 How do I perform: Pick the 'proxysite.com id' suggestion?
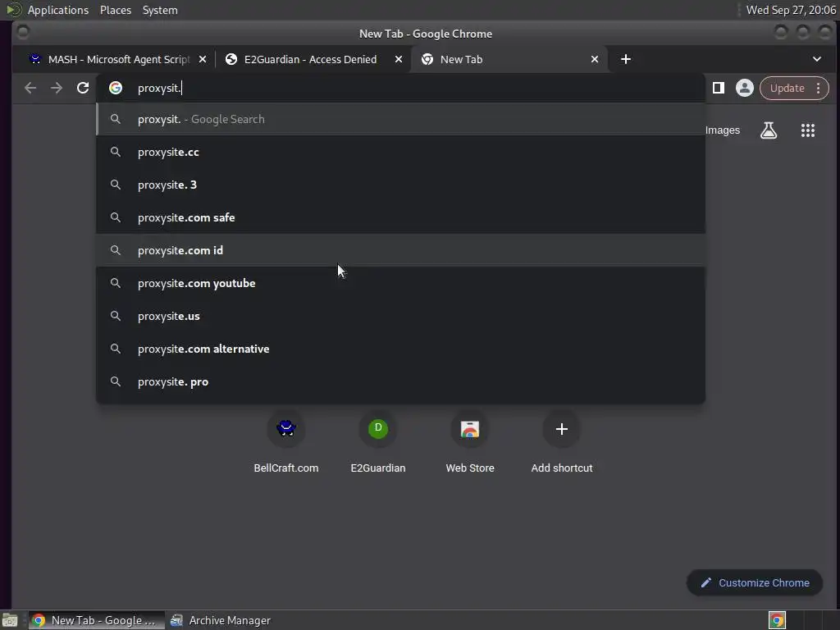(x=400, y=250)
